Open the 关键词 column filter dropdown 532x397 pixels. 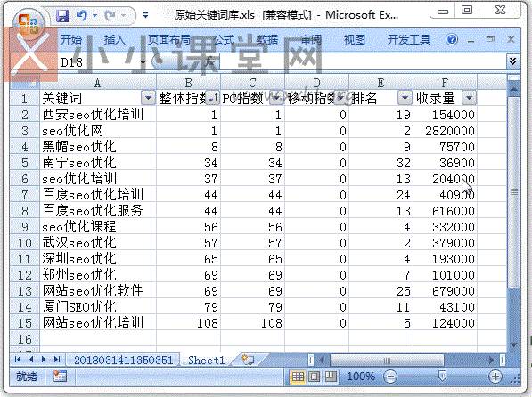148,98
